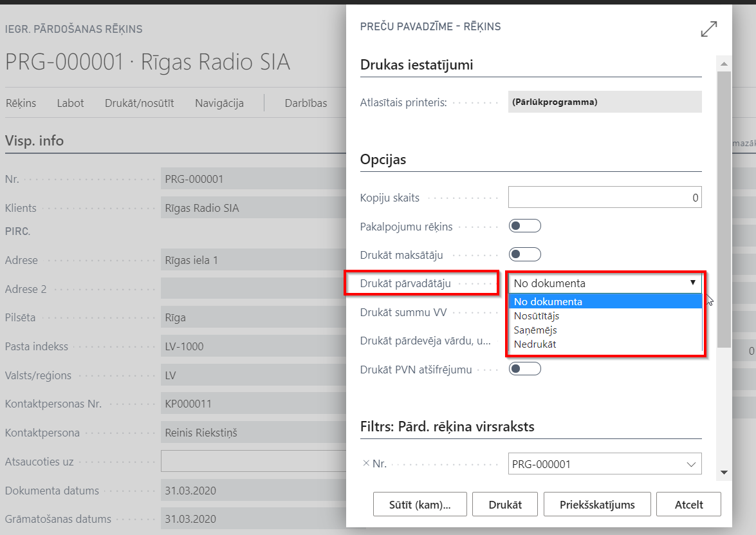756x535 pixels.
Task: Click the 'Opcijas' section heading
Action: 383,159
